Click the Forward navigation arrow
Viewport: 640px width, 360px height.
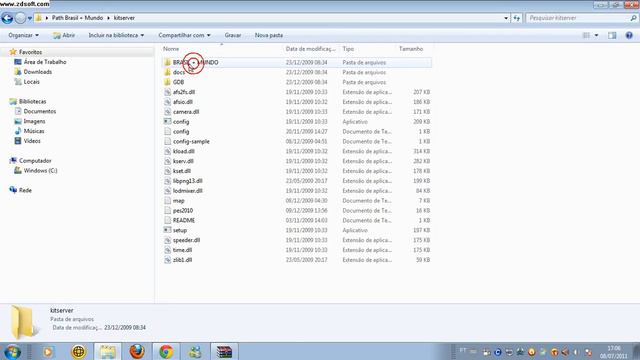20,18
